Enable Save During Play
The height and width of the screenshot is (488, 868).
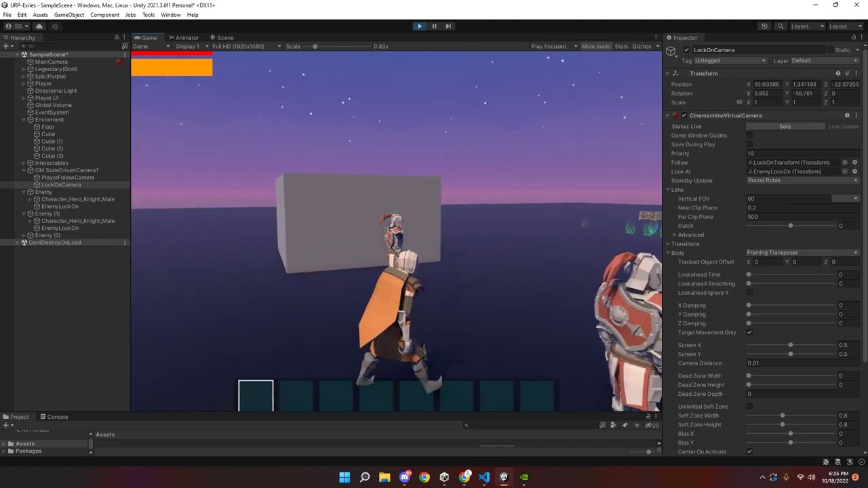[749, 144]
